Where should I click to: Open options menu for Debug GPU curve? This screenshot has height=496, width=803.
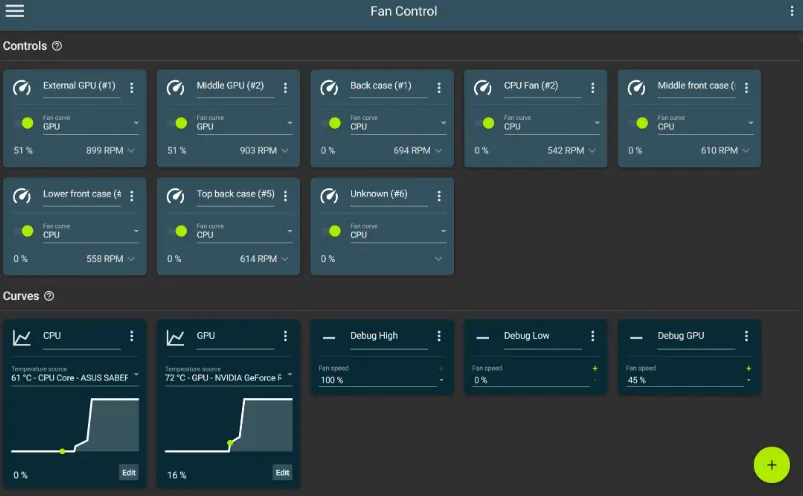(x=746, y=336)
